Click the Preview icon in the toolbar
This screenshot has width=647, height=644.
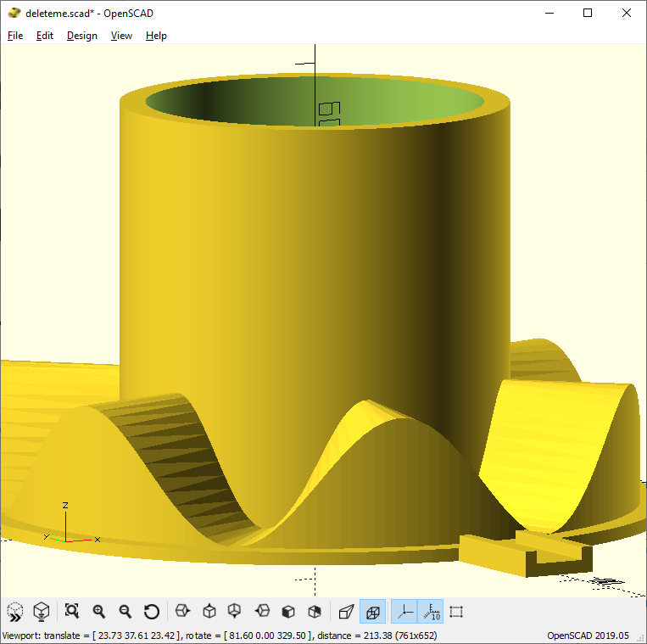(x=15, y=611)
